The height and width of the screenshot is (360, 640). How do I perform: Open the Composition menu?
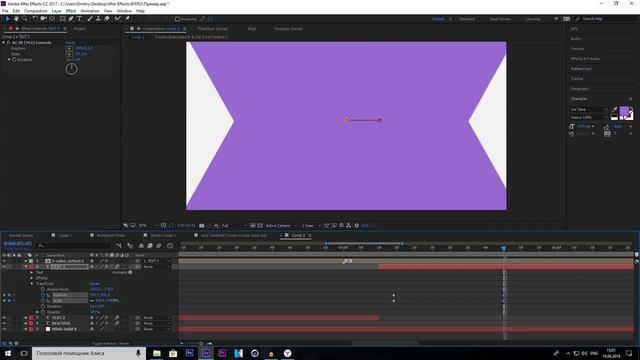36,11
